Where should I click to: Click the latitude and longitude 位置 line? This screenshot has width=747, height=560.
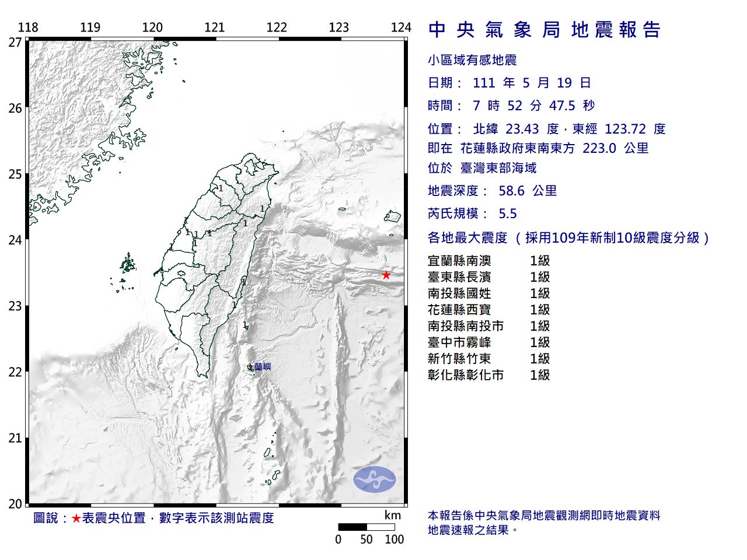coord(546,129)
